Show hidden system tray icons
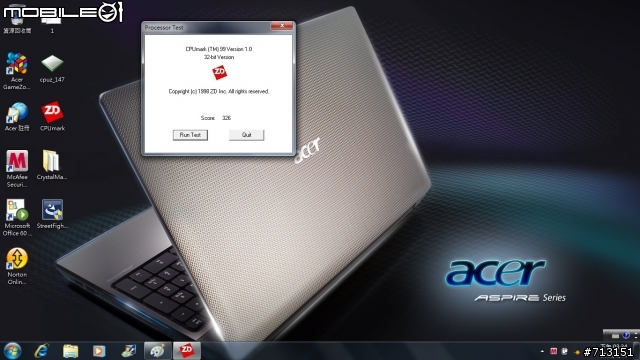The width and height of the screenshot is (640, 360). pos(542,351)
